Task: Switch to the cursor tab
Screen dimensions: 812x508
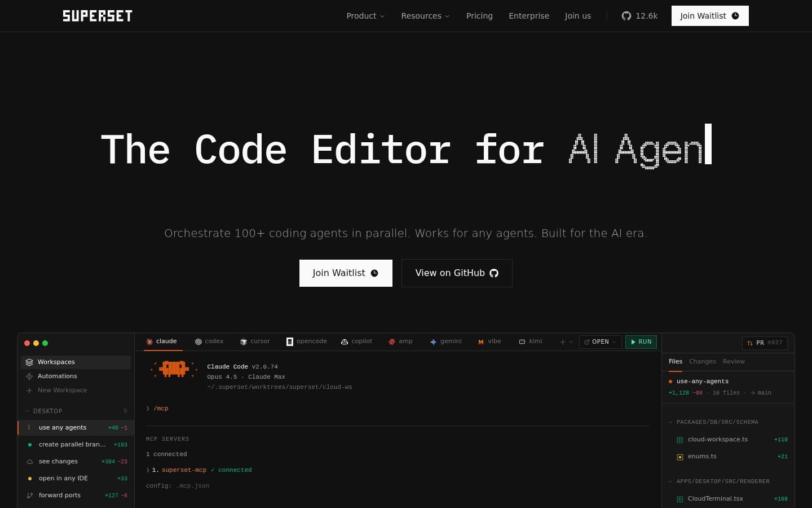Action: [255, 341]
